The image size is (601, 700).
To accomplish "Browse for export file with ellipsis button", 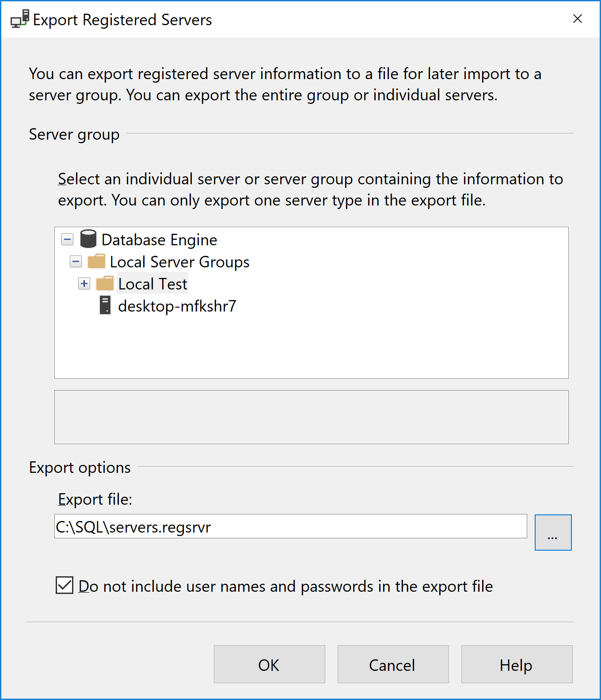I will pyautogui.click(x=553, y=533).
